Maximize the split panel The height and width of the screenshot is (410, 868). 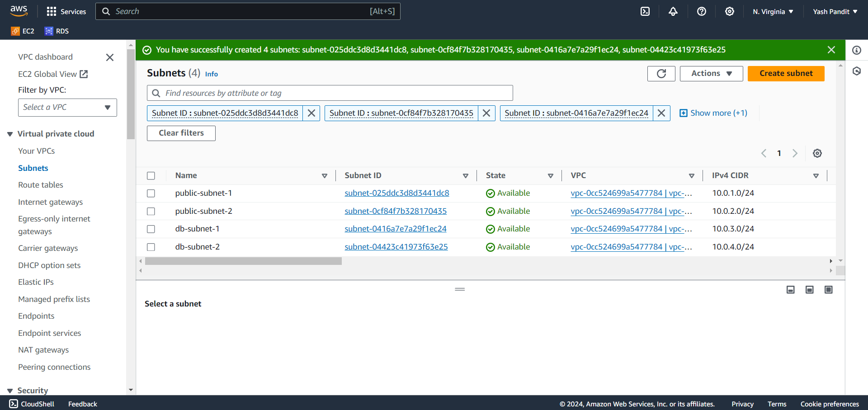point(829,290)
